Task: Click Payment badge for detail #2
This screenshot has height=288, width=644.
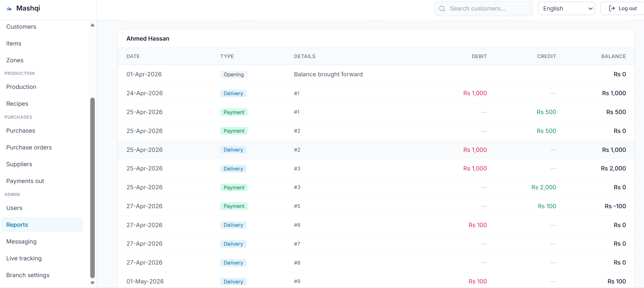Action: click(234, 131)
